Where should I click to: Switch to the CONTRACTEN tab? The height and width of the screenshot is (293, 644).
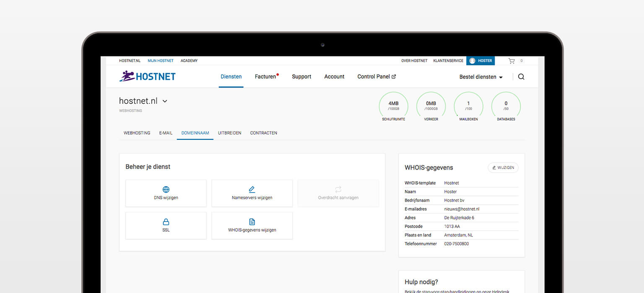[263, 133]
